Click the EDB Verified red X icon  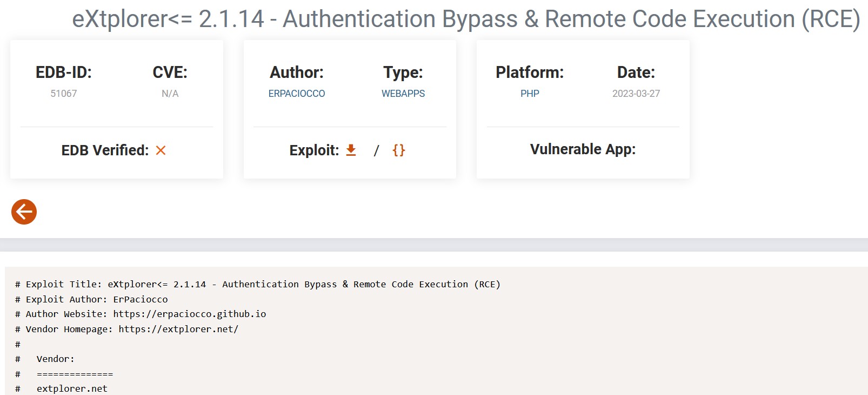click(x=161, y=150)
